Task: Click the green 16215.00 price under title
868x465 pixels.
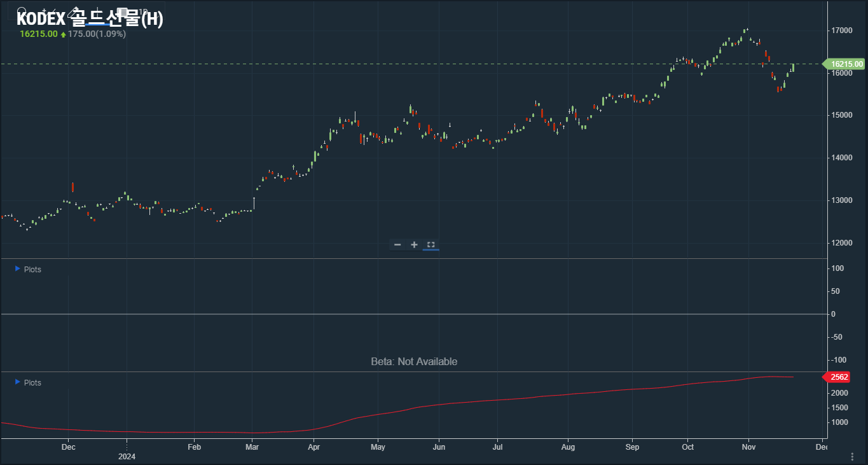Action: (x=39, y=34)
